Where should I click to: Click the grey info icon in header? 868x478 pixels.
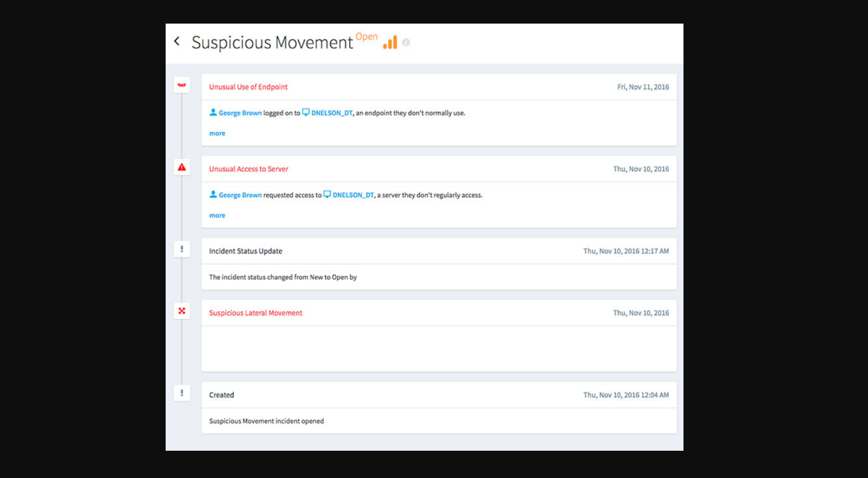[406, 42]
